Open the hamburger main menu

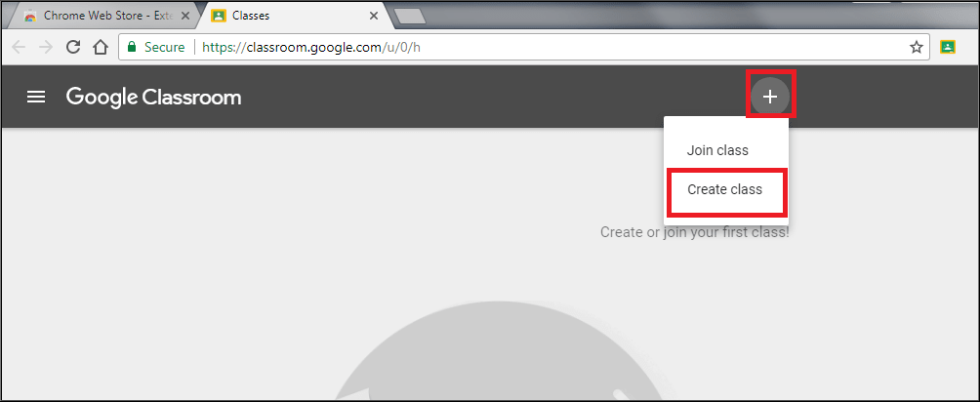click(x=36, y=97)
